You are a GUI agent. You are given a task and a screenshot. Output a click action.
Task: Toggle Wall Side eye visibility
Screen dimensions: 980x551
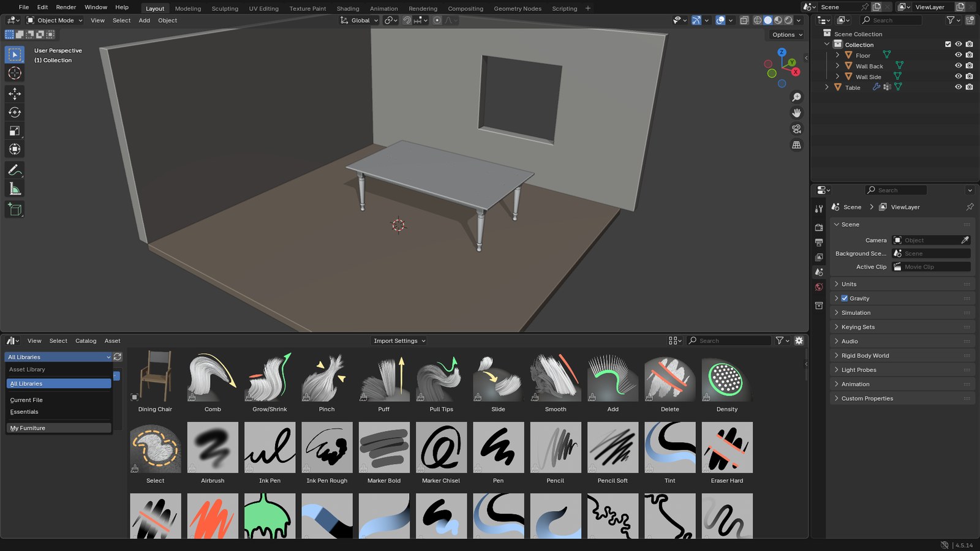click(x=959, y=77)
